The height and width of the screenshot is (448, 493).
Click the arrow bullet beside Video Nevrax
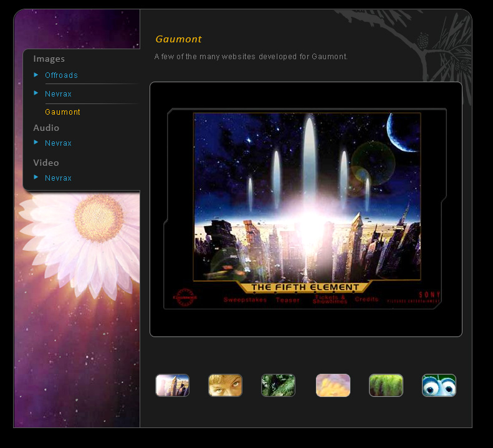[36, 178]
